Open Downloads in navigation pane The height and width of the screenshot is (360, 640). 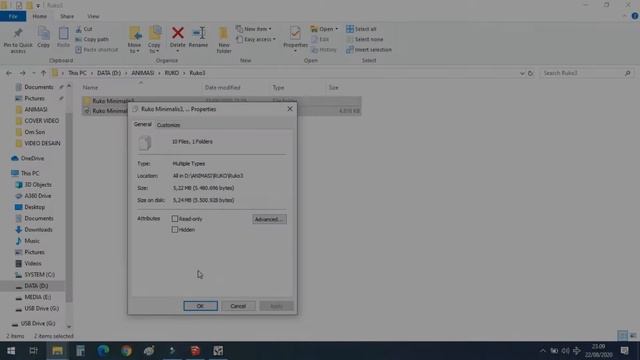point(34,230)
